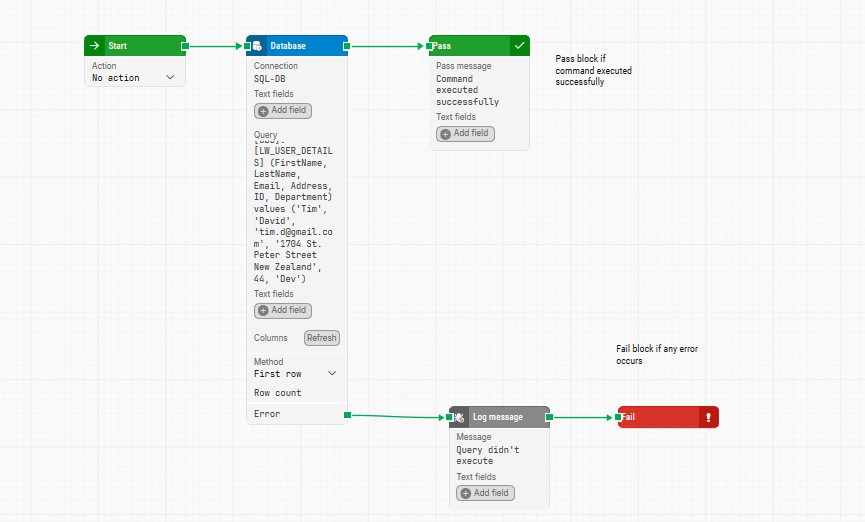
Task: Click the Log message input connector
Action: [x=449, y=417]
